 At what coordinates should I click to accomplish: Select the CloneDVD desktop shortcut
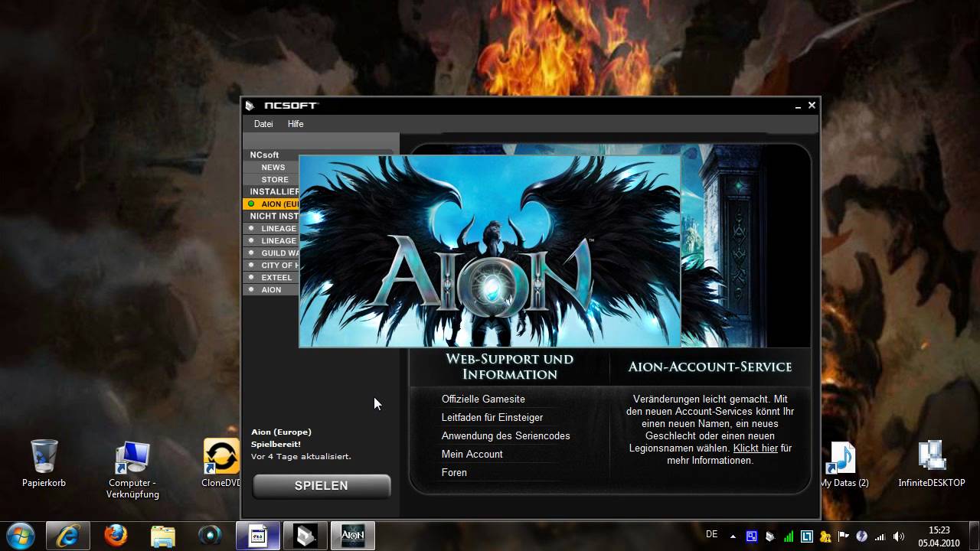click(222, 463)
